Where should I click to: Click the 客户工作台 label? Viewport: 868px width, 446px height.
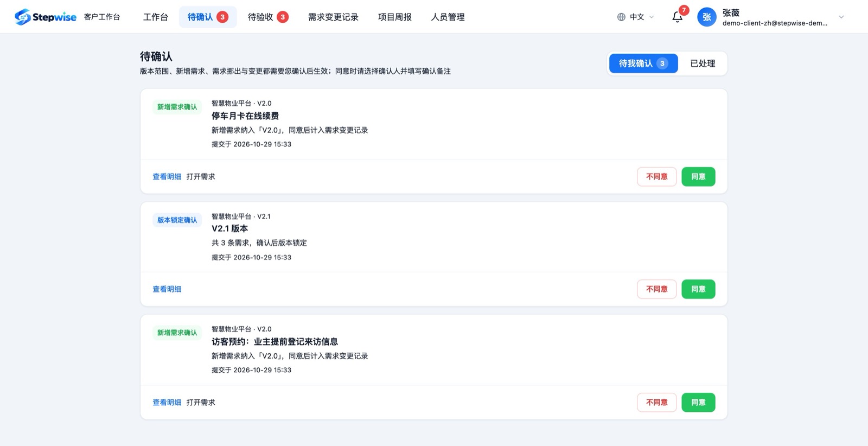click(102, 17)
